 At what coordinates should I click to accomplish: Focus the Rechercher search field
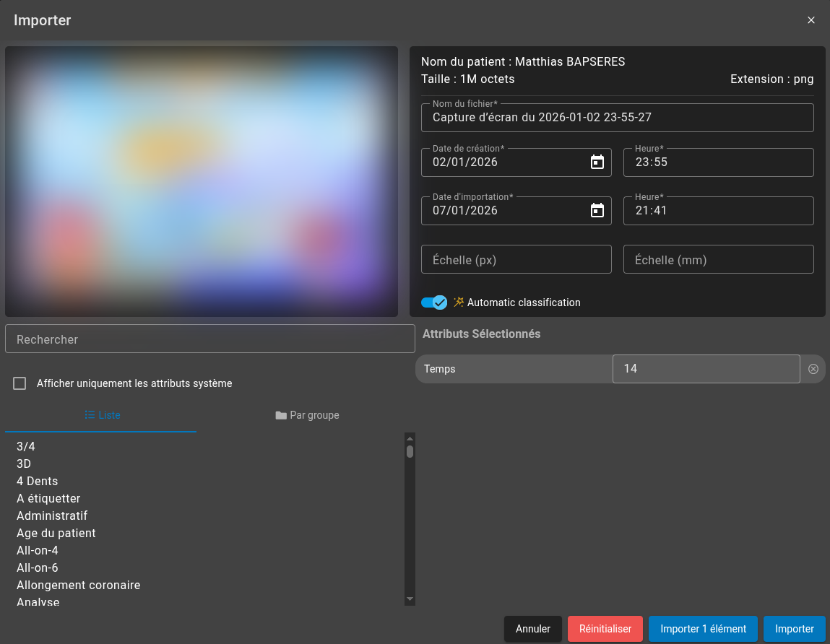(209, 339)
